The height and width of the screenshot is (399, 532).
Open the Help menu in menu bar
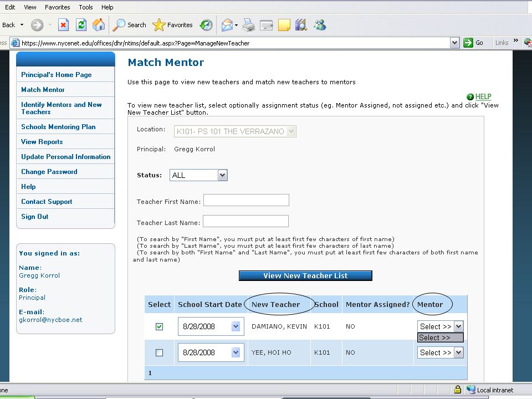point(107,7)
